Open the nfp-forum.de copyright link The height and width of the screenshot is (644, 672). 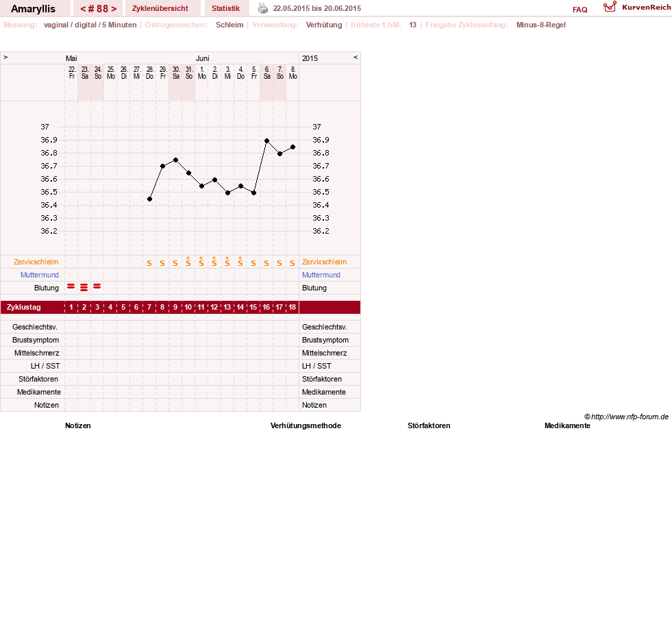626,417
